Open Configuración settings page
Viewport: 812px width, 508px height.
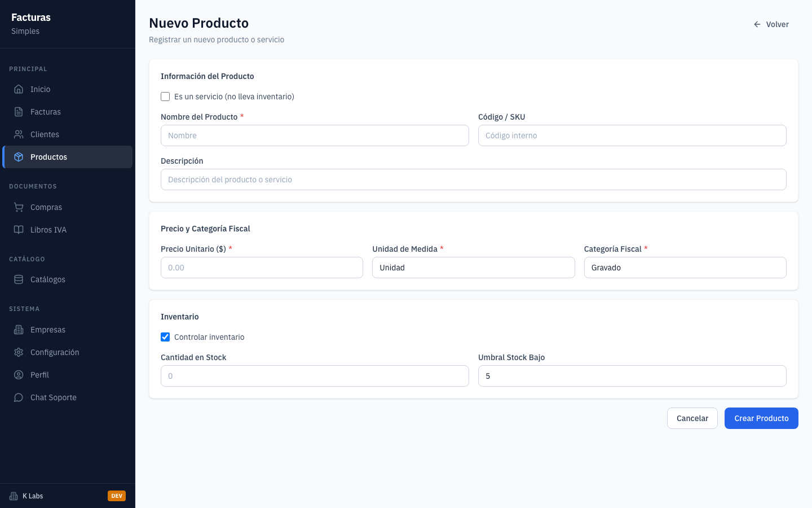(x=68, y=352)
